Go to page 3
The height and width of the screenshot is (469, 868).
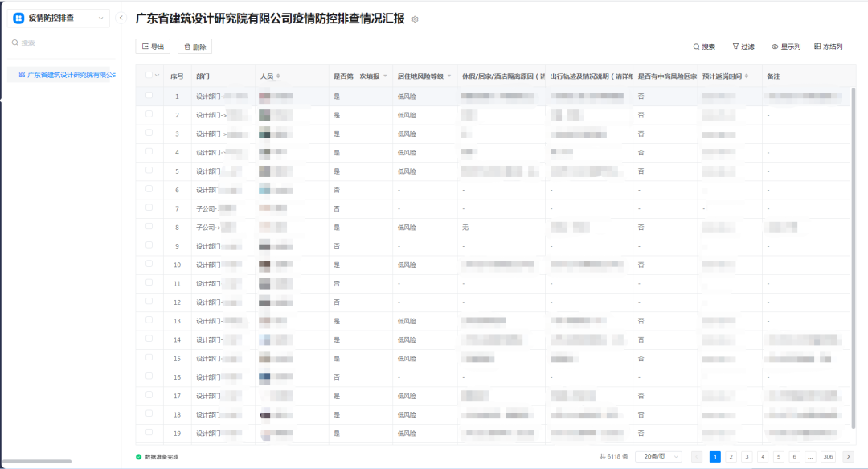point(747,457)
